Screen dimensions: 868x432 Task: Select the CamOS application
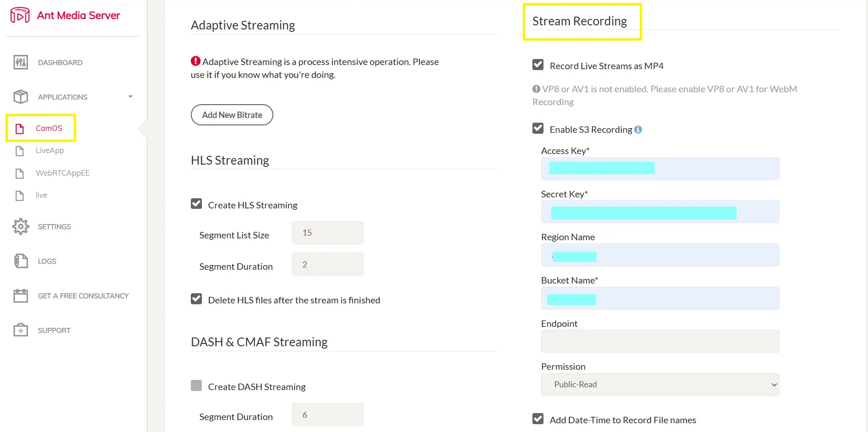click(49, 128)
